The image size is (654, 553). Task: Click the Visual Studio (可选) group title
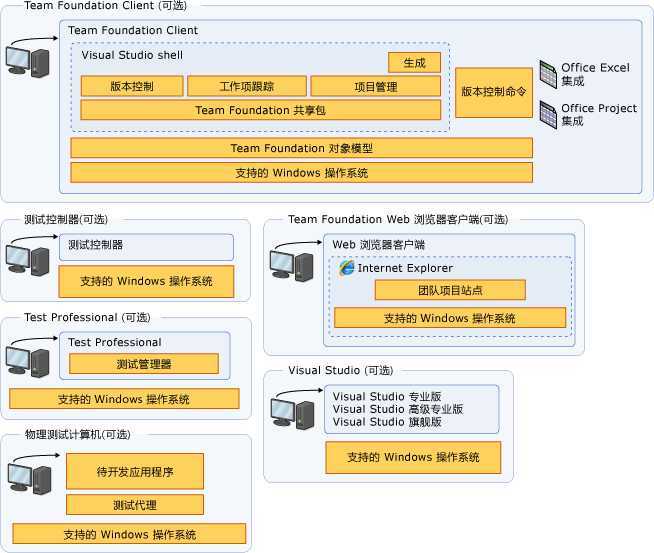pyautogui.click(x=340, y=370)
